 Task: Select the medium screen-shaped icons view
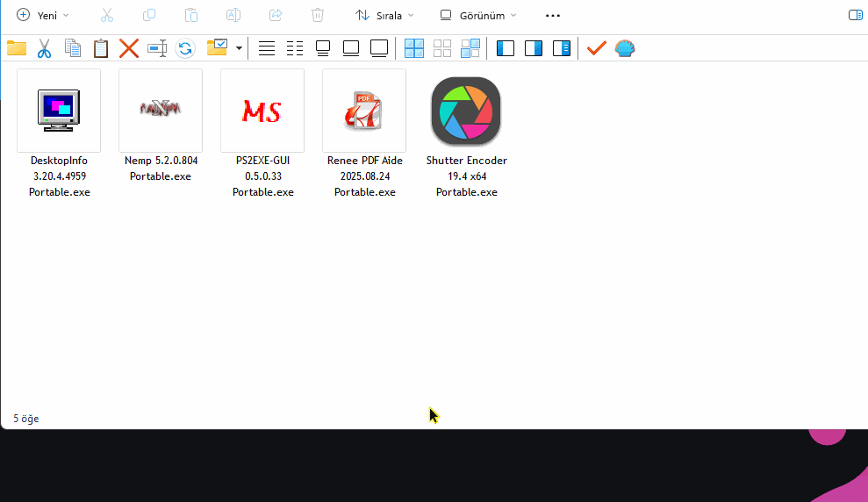tap(351, 48)
